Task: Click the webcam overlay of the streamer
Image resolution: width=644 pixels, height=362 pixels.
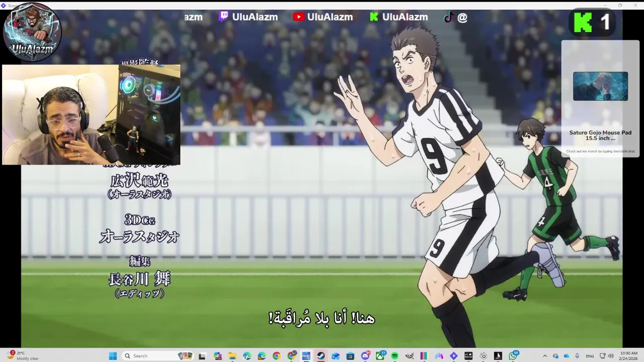Action: click(x=91, y=115)
